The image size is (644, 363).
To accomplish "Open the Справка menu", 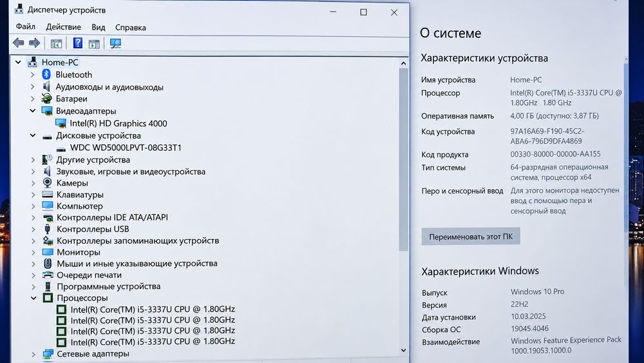I will (x=130, y=28).
